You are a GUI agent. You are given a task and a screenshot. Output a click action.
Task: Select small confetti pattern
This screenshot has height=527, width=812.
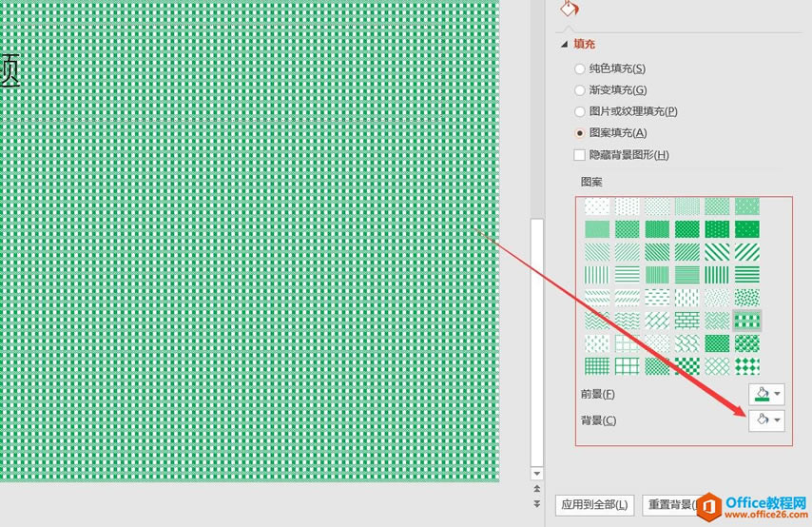coord(717,298)
